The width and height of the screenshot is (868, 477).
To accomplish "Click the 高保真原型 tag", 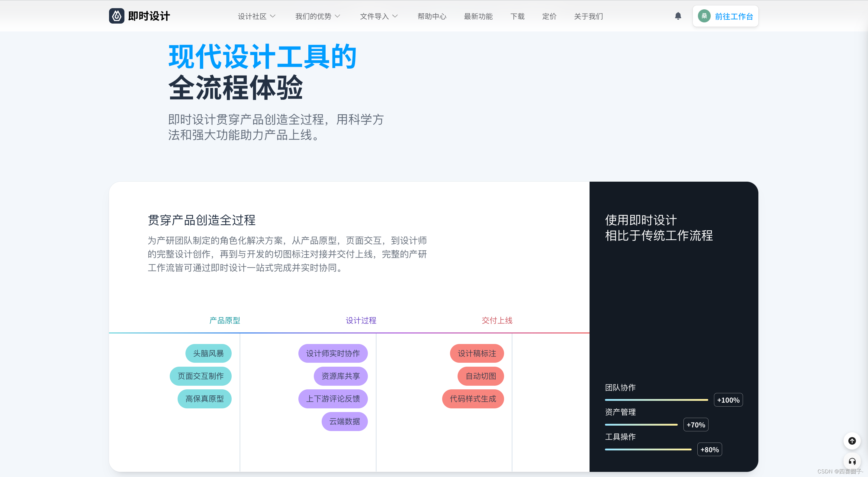I will tap(204, 398).
